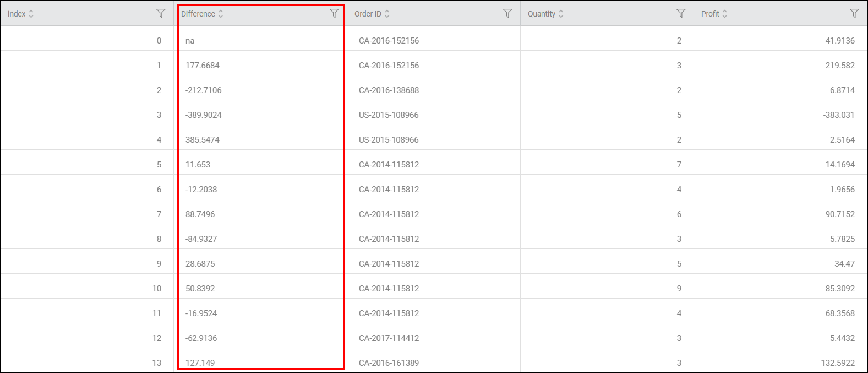Click Profit value 5.4432
868x373 pixels.
pyautogui.click(x=842, y=338)
